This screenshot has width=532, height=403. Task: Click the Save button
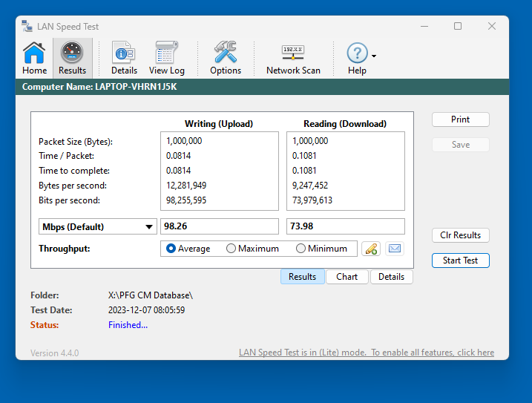(x=461, y=145)
